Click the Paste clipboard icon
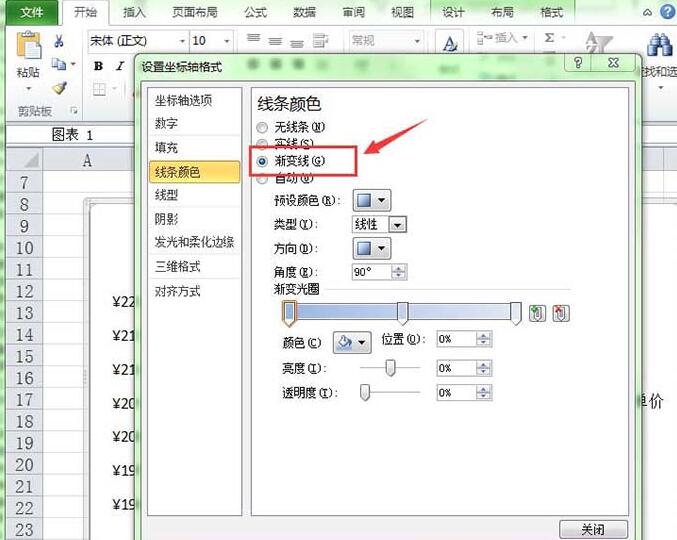 click(28, 45)
